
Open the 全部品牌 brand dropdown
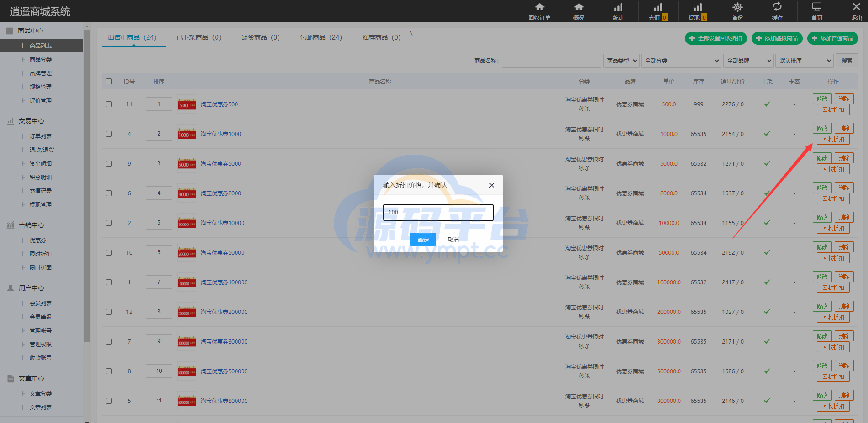pyautogui.click(x=748, y=60)
